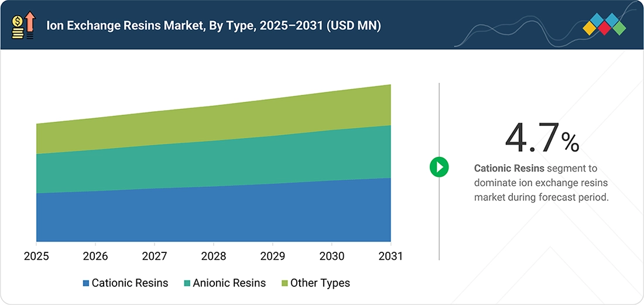The height and width of the screenshot is (305, 644).
Task: Select the 2028 axis label
Action: (214, 256)
